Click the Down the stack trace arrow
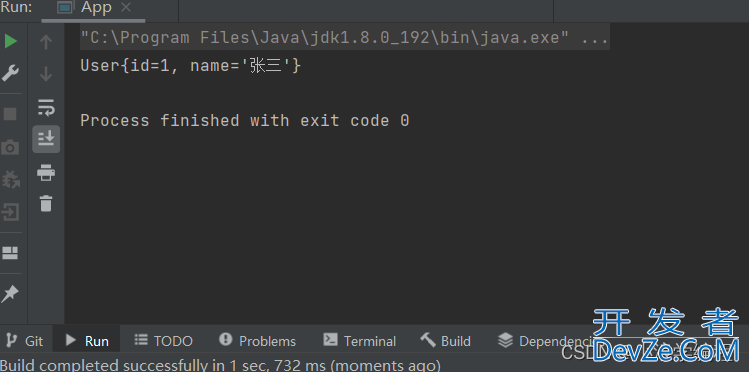 (46, 74)
